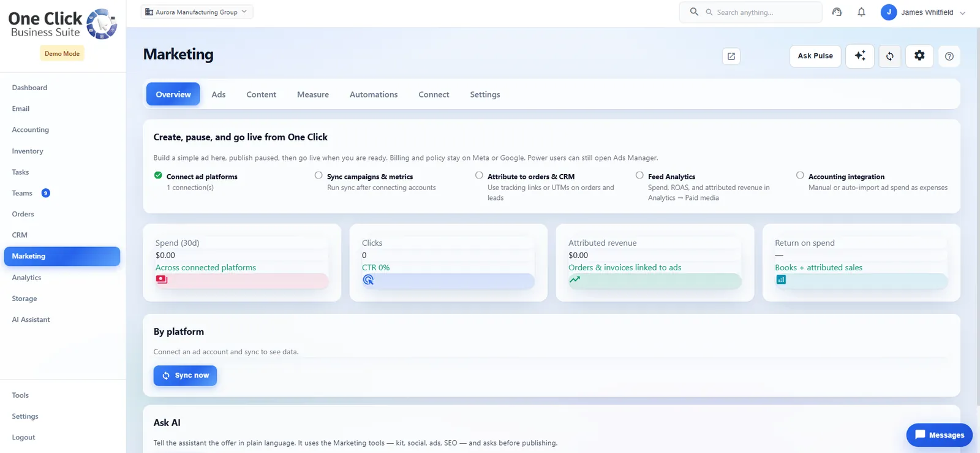This screenshot has height=453, width=980.
Task: Open AI Assistant in the sidebar
Action: [x=31, y=319]
